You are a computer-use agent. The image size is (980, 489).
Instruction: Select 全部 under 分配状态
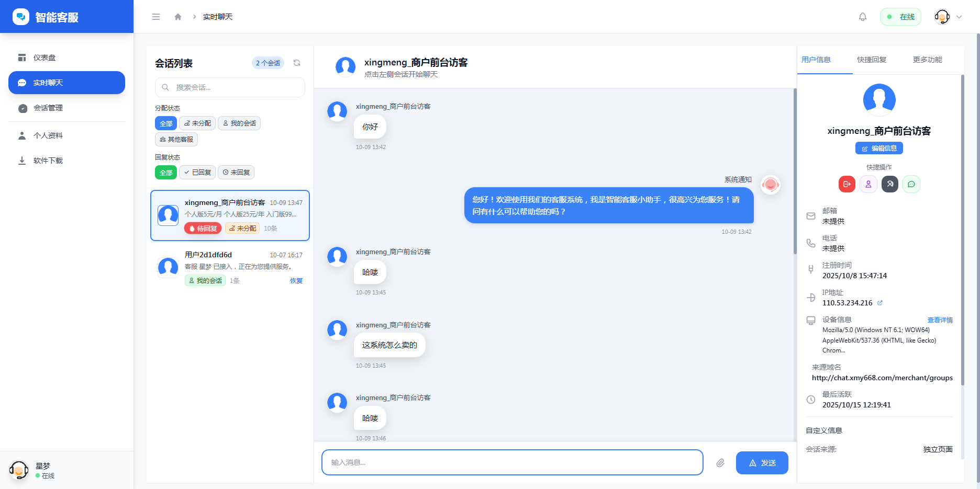pos(166,123)
